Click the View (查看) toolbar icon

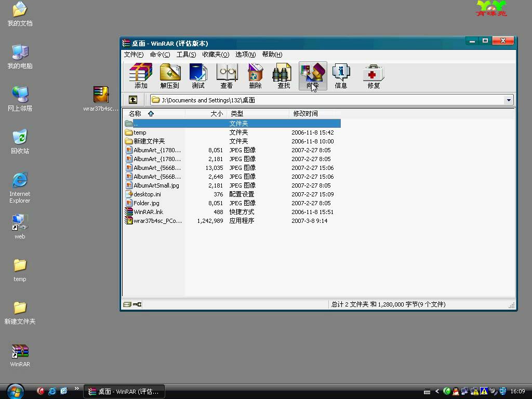227,76
